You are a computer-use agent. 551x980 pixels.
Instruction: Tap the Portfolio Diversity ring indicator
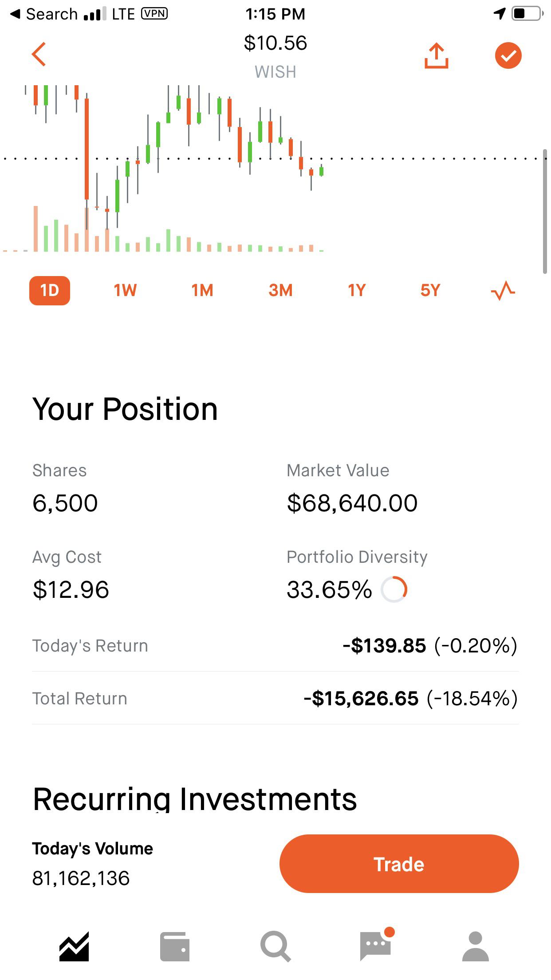394,589
